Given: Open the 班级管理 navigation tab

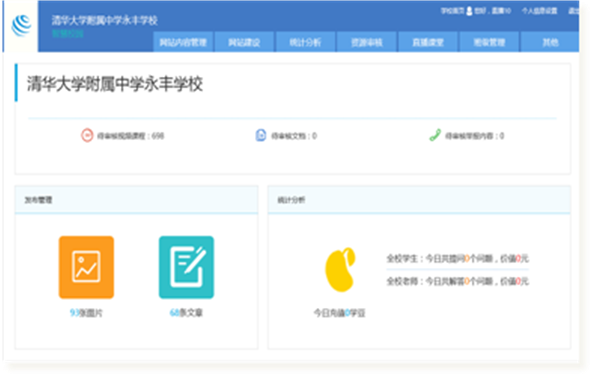Looking at the screenshot, I should tap(489, 42).
